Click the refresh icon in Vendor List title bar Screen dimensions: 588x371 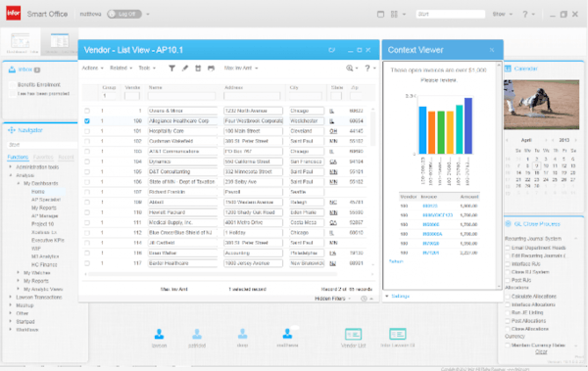coord(331,50)
